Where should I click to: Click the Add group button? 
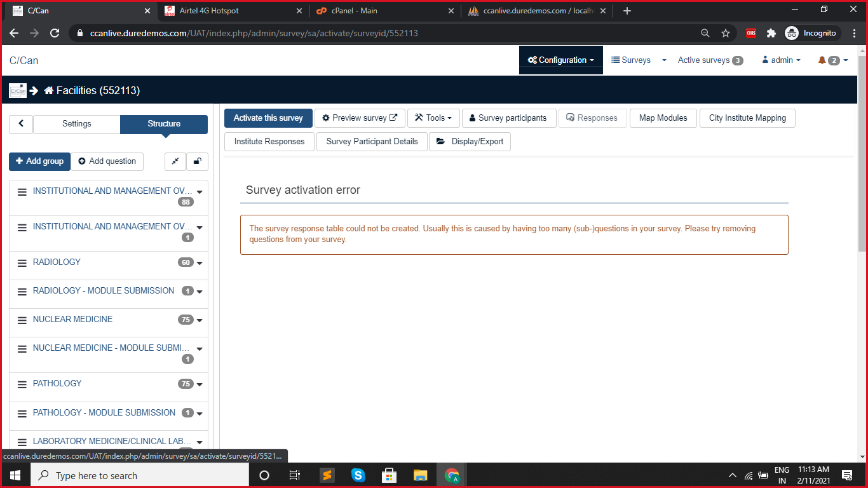(x=39, y=161)
